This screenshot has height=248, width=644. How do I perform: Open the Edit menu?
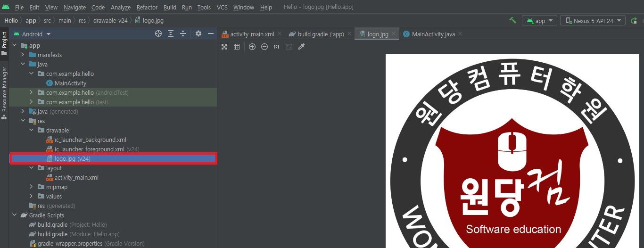pos(34,7)
